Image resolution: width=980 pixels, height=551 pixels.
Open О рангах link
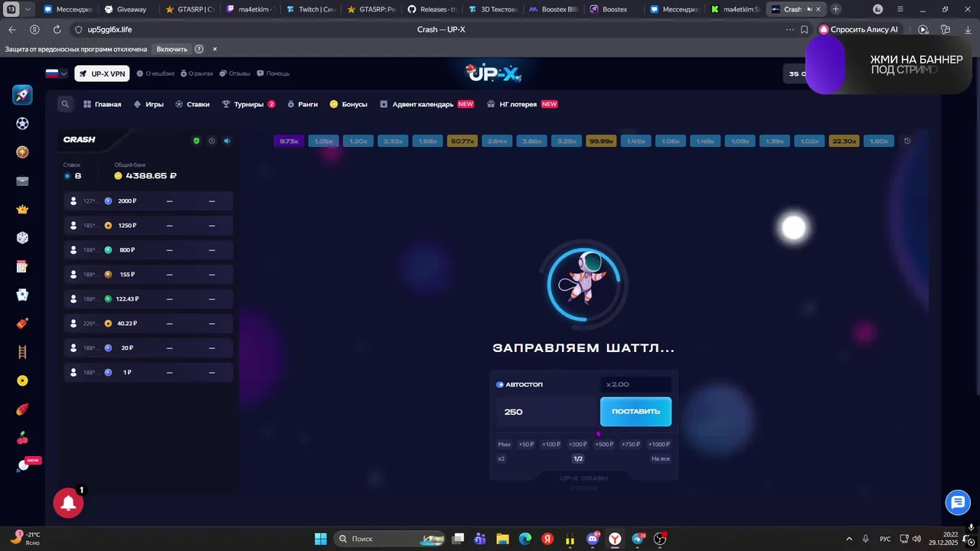coord(197,73)
